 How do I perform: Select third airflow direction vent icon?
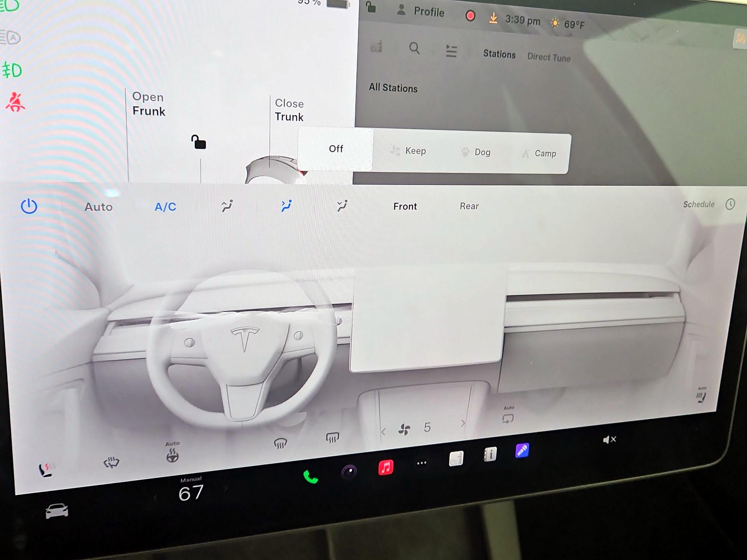(342, 206)
